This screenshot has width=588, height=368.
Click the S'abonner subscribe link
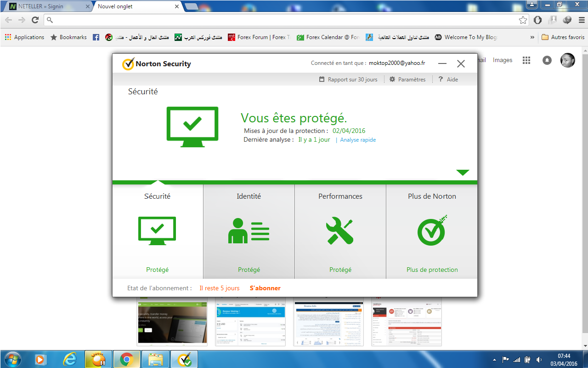(x=265, y=288)
